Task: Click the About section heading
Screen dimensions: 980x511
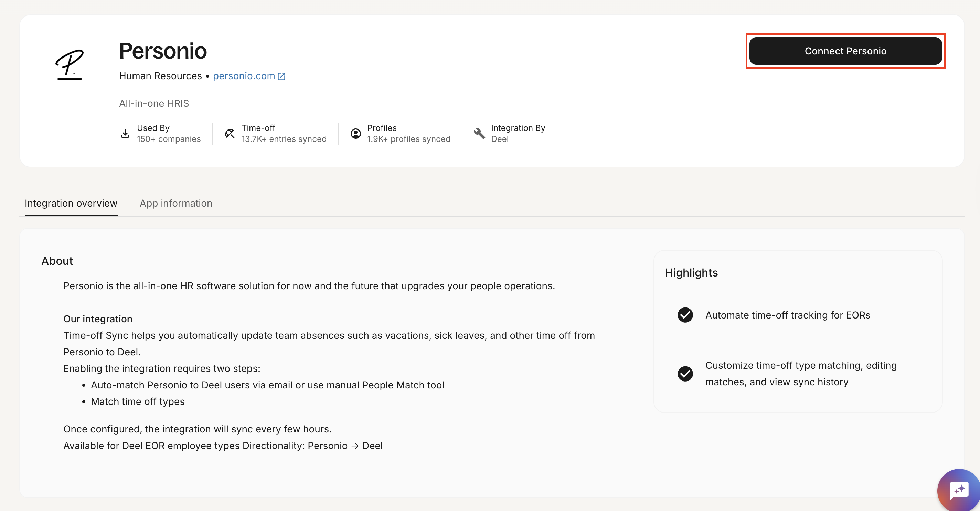Action: click(x=57, y=261)
